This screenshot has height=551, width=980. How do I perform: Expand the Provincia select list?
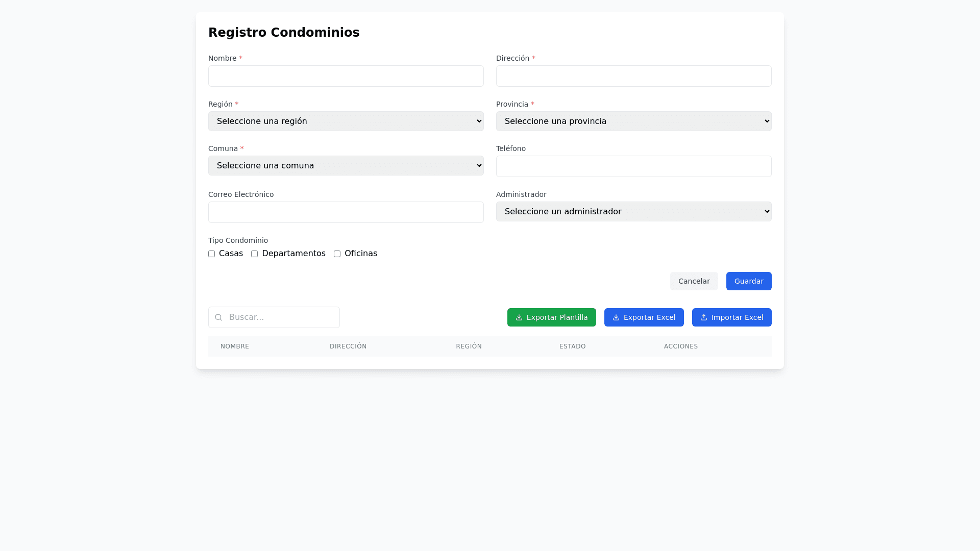point(633,121)
